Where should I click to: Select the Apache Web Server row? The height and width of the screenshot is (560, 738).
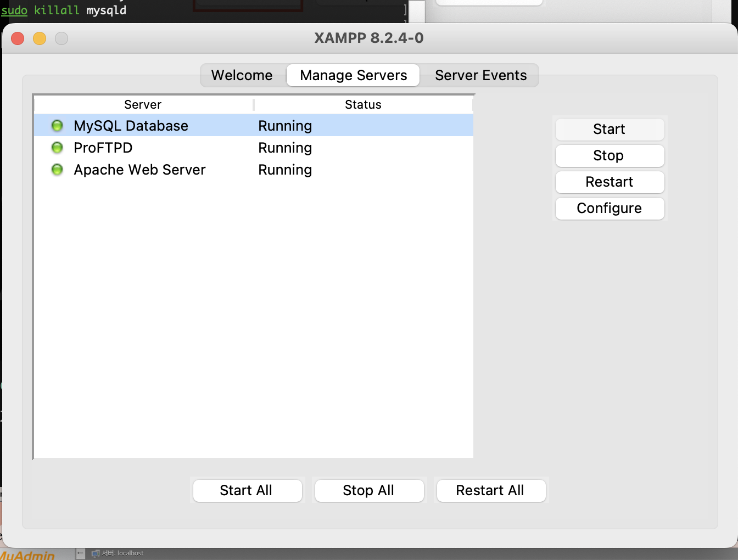point(254,170)
